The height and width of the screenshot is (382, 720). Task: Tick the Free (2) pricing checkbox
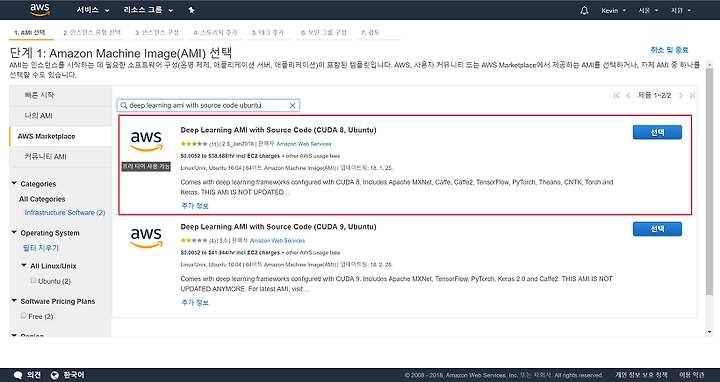pyautogui.click(x=23, y=315)
